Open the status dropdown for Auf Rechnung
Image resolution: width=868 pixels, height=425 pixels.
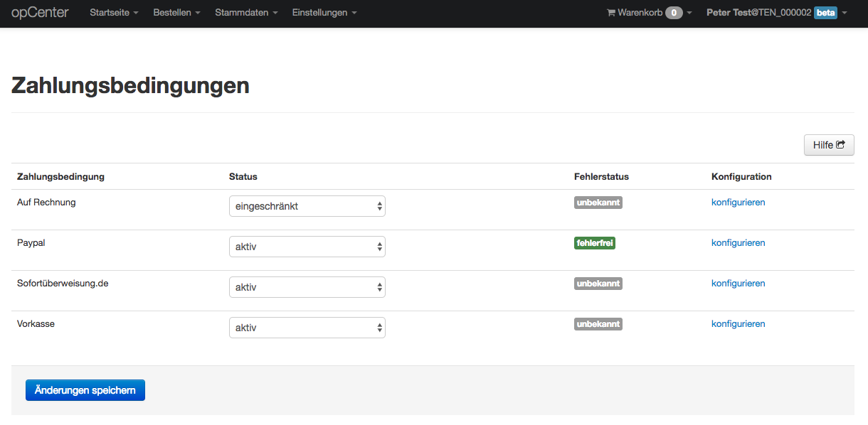(x=307, y=205)
